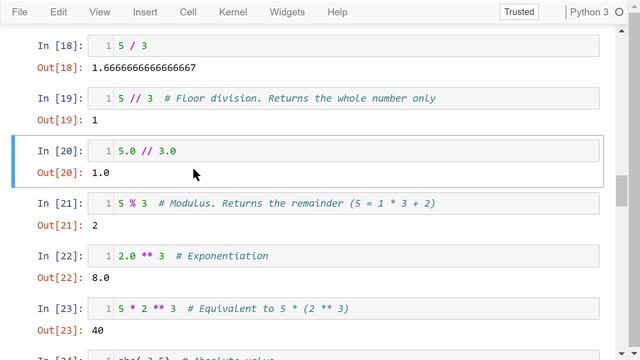
Task: Click the scrollbar down arrow
Action: pyautogui.click(x=621, y=353)
